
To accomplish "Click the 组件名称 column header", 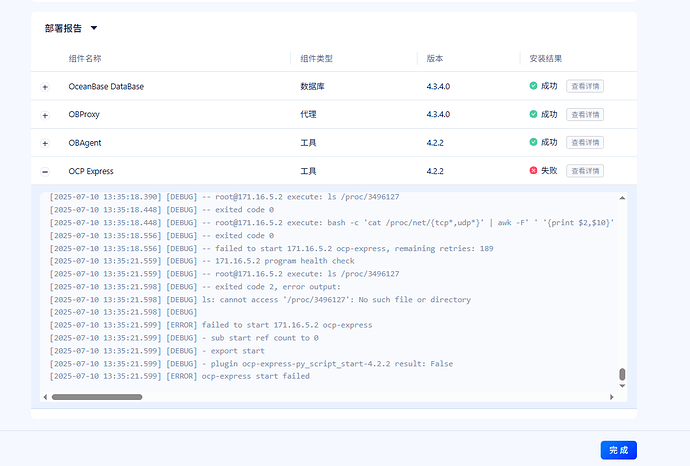I will (85, 59).
